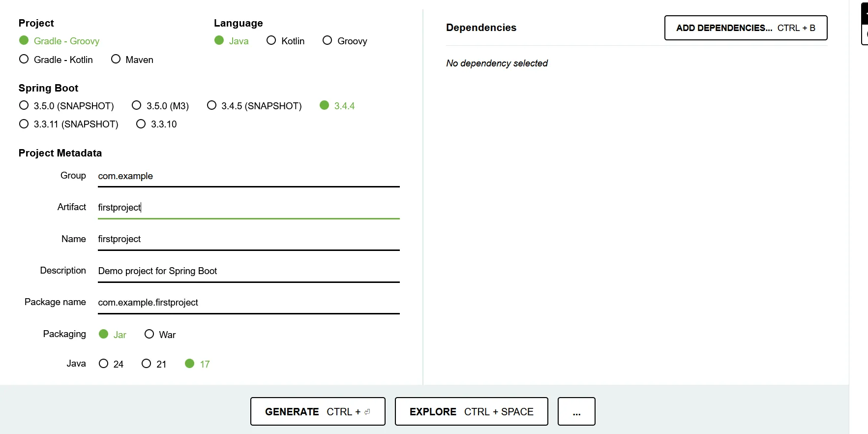Image resolution: width=868 pixels, height=434 pixels.
Task: Choose Java version 21
Action: point(154,364)
